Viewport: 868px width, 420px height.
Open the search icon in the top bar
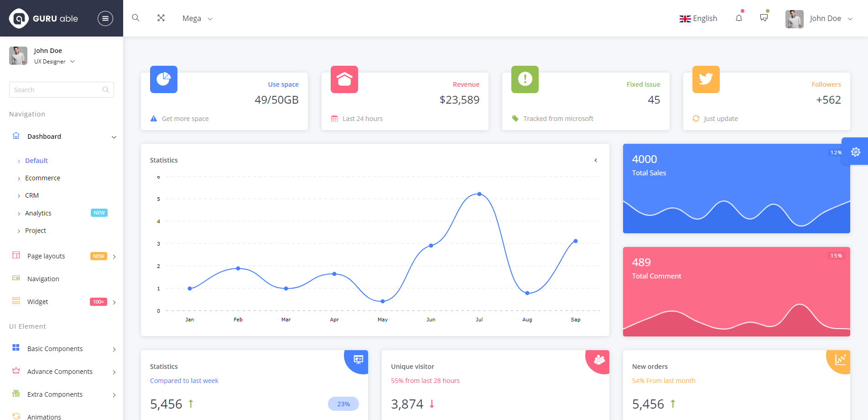click(135, 18)
